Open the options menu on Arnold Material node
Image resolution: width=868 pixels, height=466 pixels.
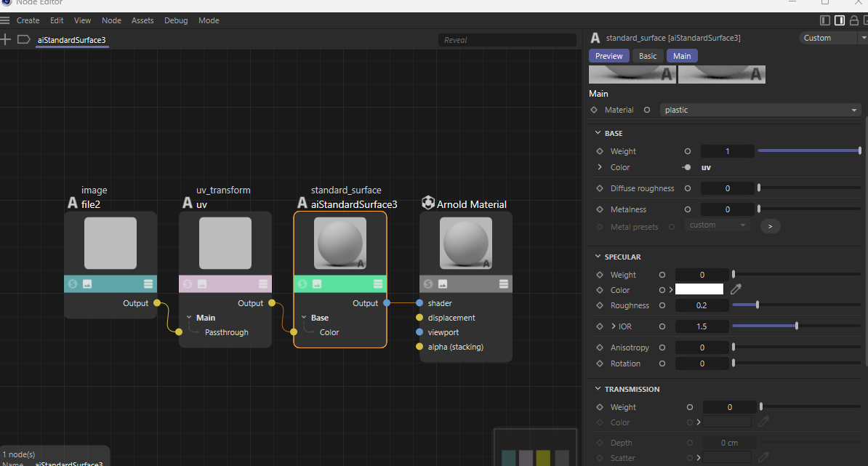[x=504, y=284]
